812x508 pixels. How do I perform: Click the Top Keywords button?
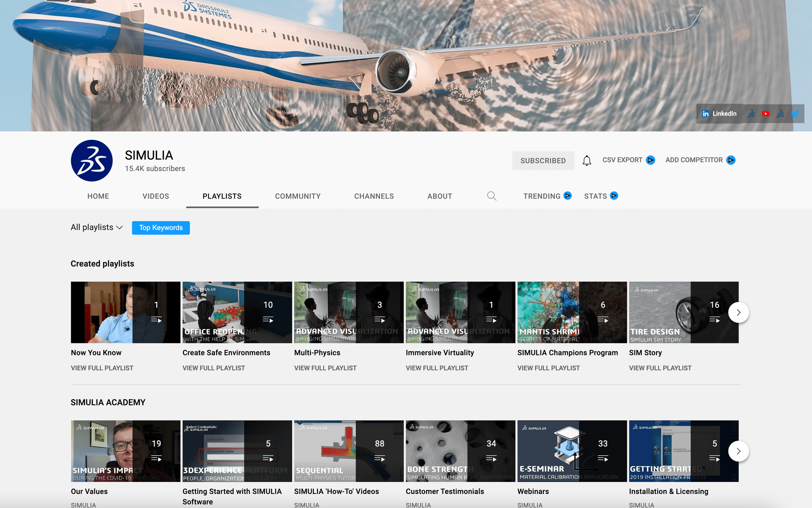pyautogui.click(x=161, y=228)
